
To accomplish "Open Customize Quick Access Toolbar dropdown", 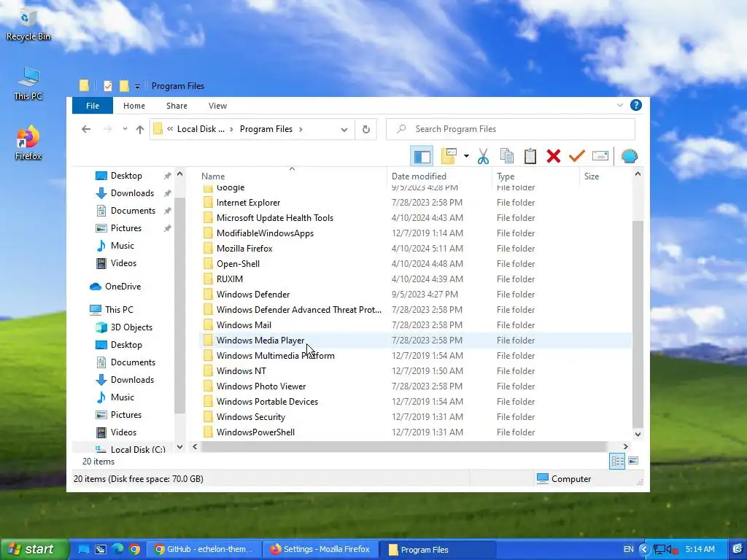I will pyautogui.click(x=137, y=86).
